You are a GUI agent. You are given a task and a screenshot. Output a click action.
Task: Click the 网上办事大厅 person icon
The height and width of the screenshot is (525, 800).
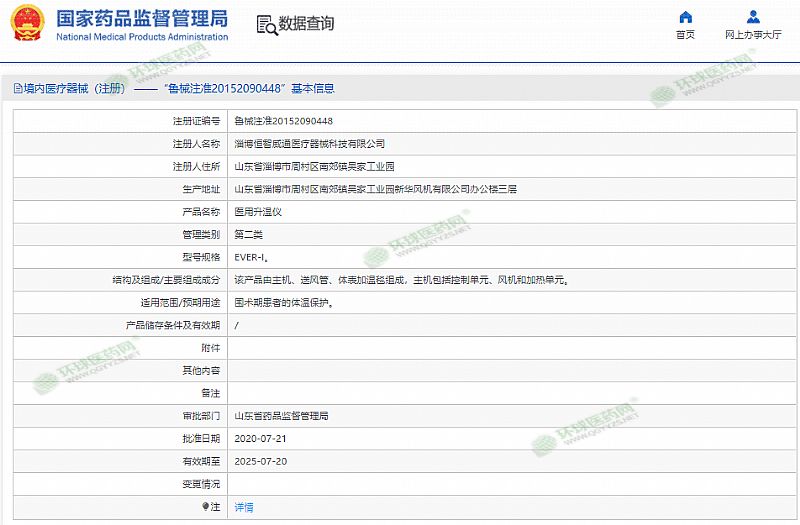point(753,17)
